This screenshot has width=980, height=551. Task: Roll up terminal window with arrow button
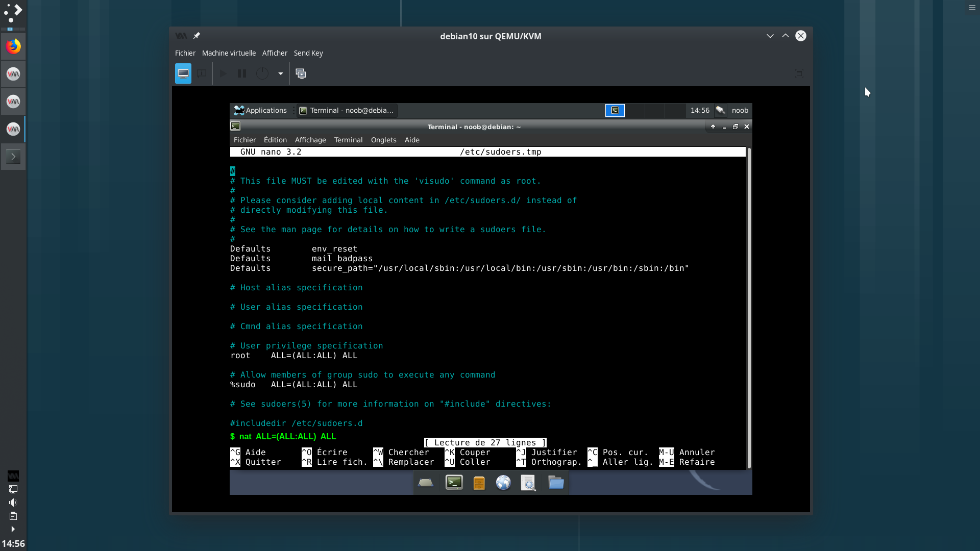coord(713,127)
